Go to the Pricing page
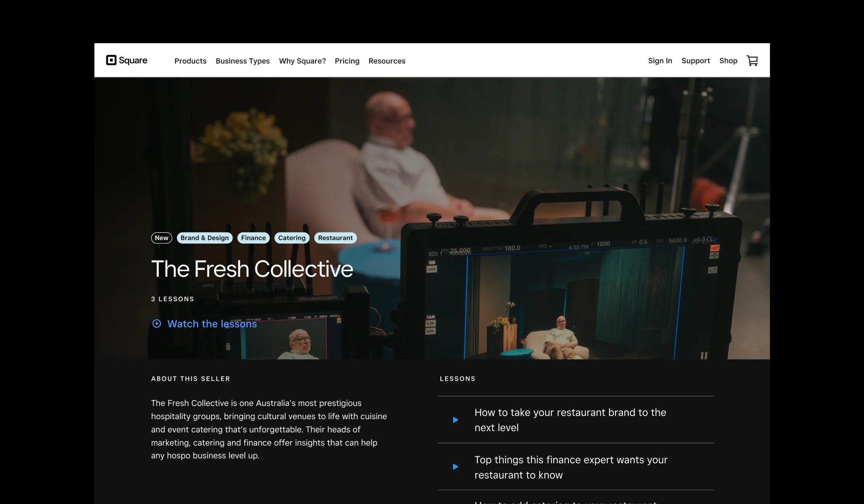The image size is (864, 504). 347,61
